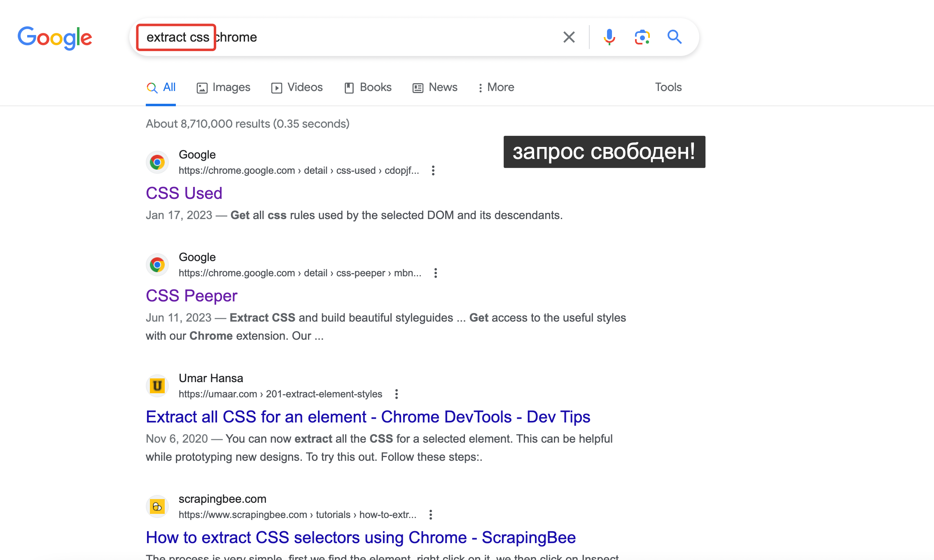Open three-dot menu for Umar Hansa result
This screenshot has height=560, width=934.
(x=396, y=394)
